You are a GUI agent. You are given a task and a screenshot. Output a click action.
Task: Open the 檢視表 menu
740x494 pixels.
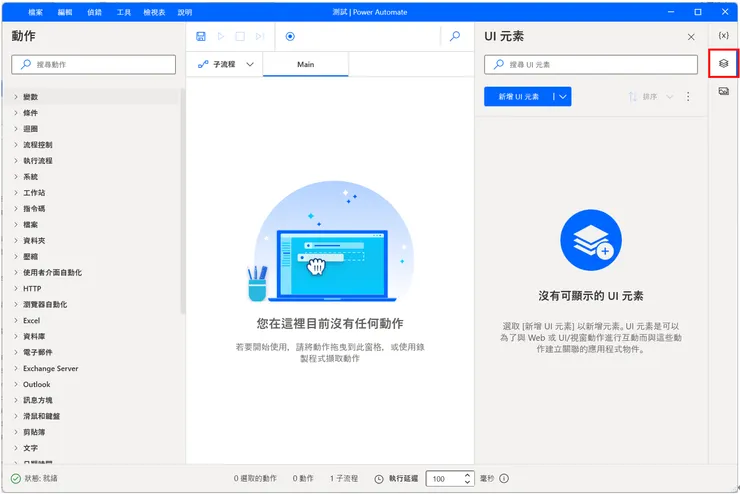(154, 12)
